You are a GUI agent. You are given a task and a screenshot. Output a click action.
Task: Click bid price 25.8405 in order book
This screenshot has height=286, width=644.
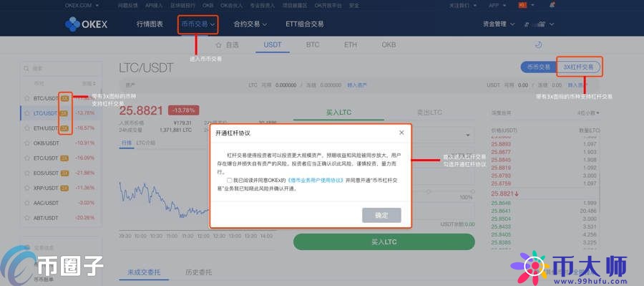[x=501, y=234]
